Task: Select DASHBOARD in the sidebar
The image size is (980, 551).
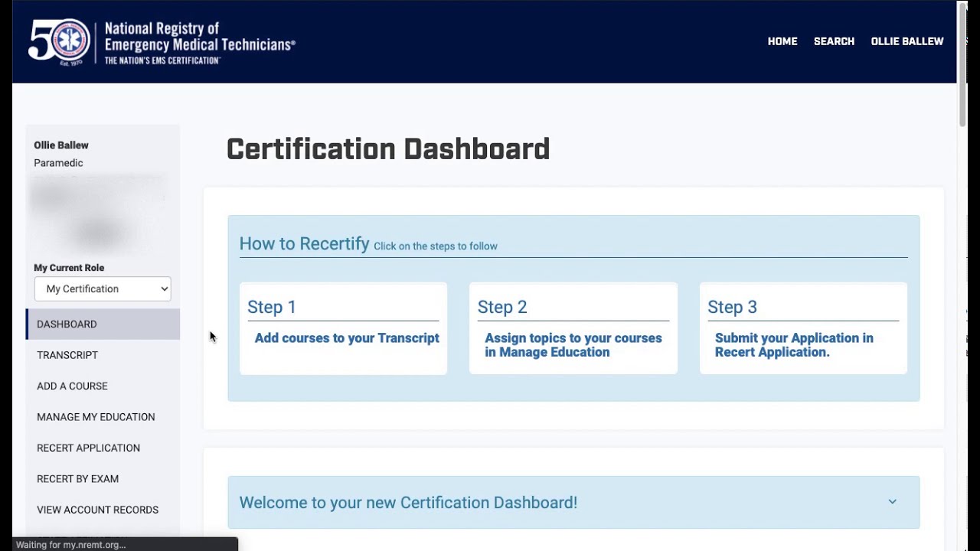Action: click(103, 324)
